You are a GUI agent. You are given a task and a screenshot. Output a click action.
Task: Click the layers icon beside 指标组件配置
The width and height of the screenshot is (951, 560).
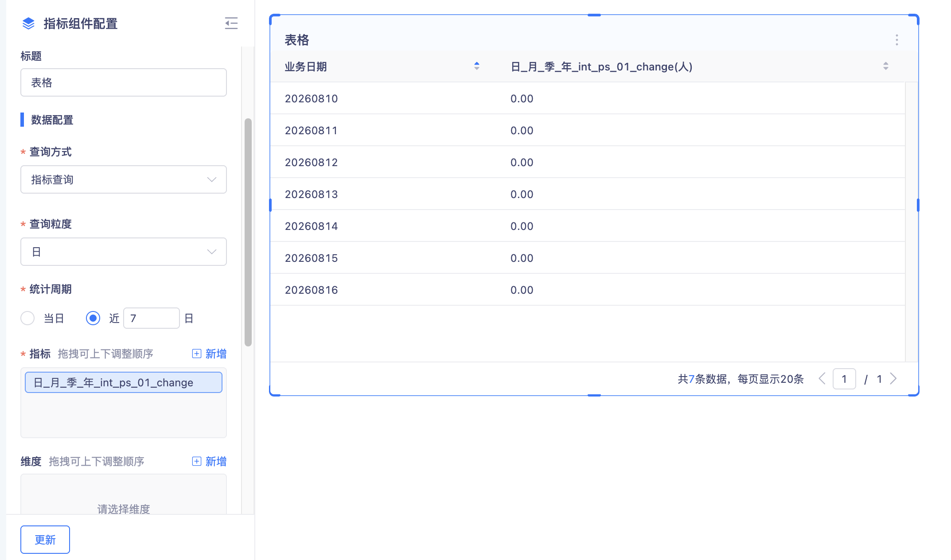click(28, 23)
